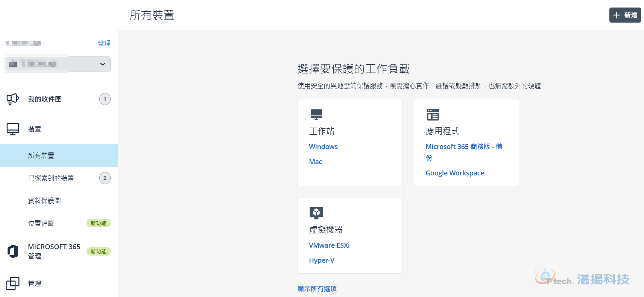Image resolution: width=644 pixels, height=297 pixels.
Task: Click the 所有裝置 page heading
Action: (x=152, y=15)
